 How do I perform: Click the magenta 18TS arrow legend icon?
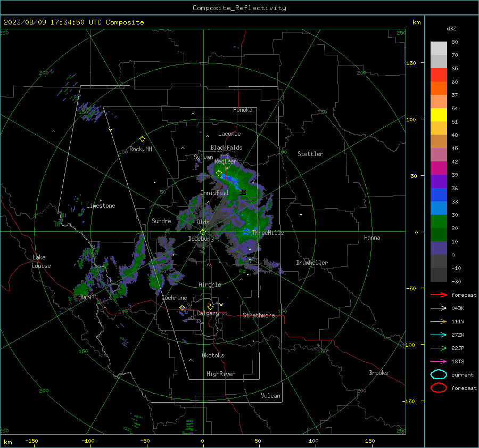(x=439, y=362)
